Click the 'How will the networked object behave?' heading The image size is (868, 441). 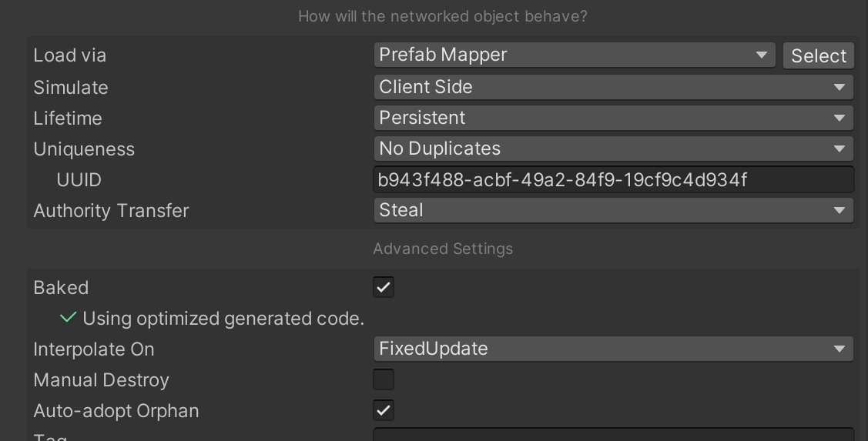pos(443,16)
